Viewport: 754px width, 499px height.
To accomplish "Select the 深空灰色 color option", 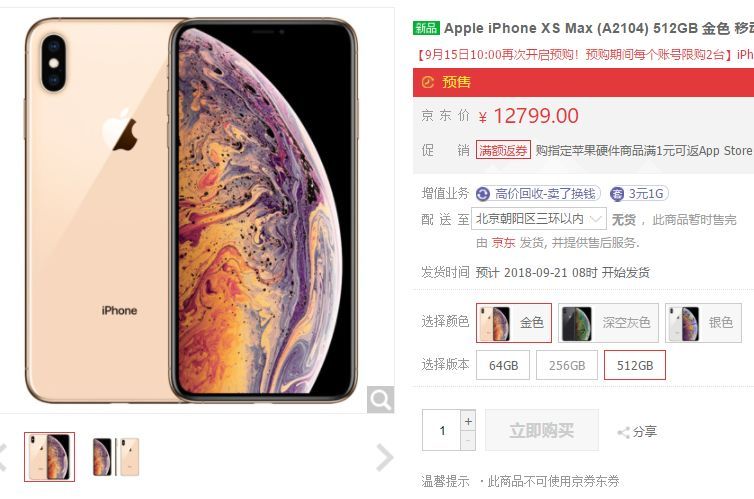I will [608, 323].
